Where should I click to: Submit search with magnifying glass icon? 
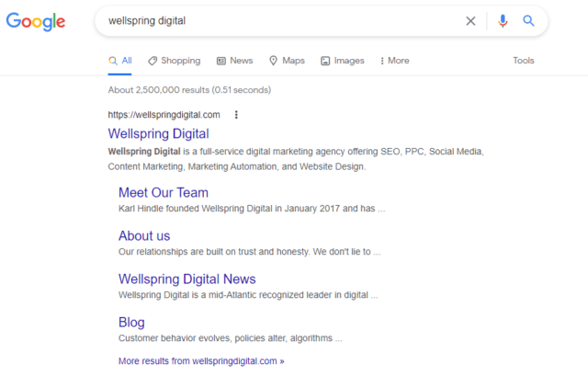tap(529, 20)
